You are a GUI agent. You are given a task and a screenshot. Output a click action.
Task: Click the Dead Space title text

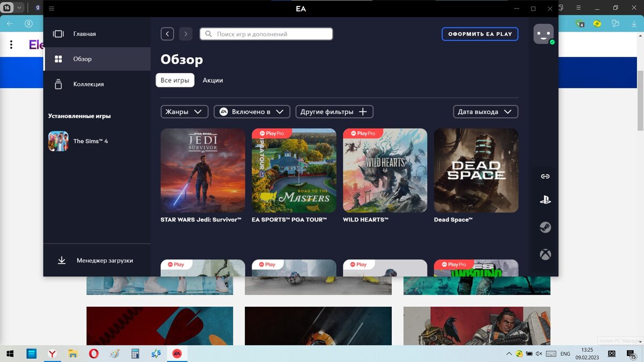click(453, 219)
